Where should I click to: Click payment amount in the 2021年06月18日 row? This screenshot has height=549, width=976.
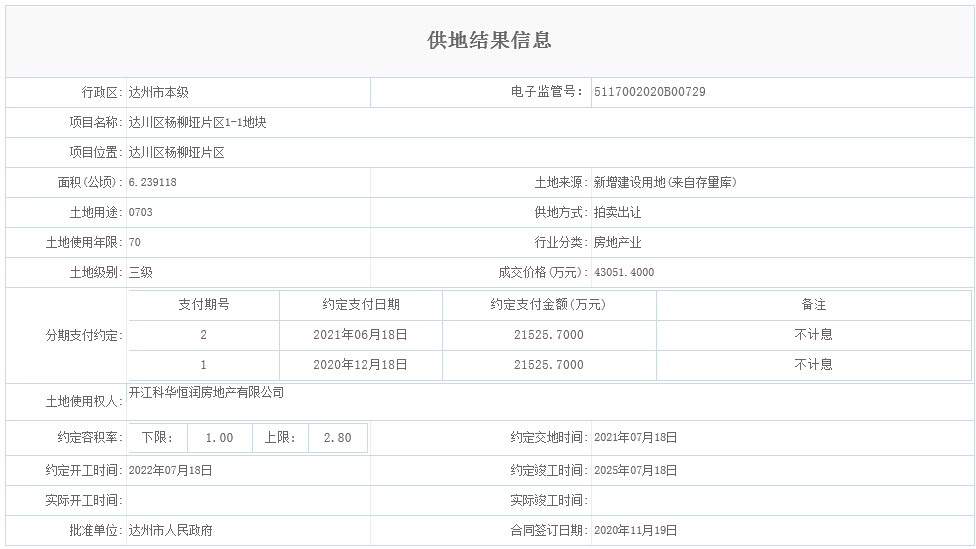tap(549, 335)
